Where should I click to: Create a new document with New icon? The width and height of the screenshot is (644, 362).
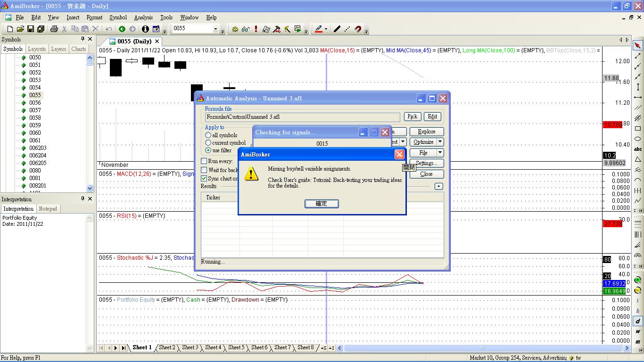(10, 29)
